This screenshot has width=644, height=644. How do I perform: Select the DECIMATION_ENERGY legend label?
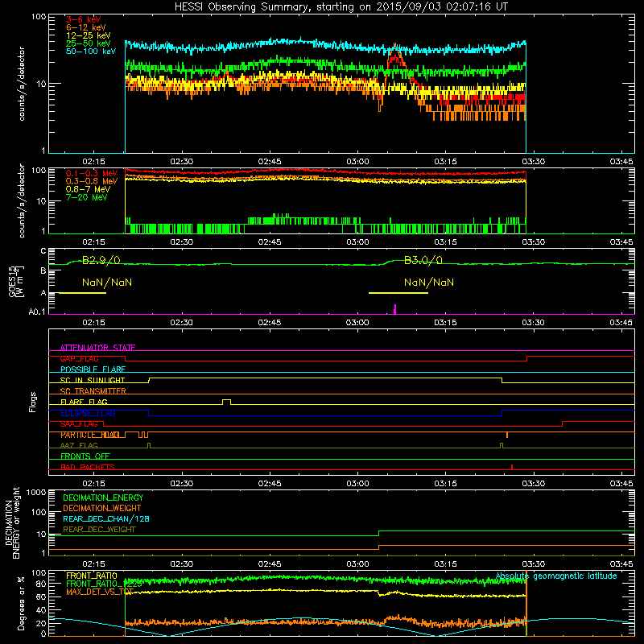tap(103, 497)
